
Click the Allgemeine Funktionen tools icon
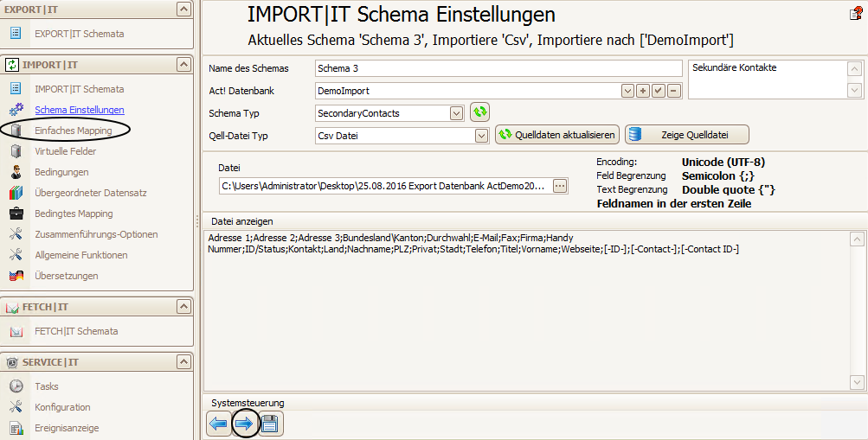click(x=16, y=255)
